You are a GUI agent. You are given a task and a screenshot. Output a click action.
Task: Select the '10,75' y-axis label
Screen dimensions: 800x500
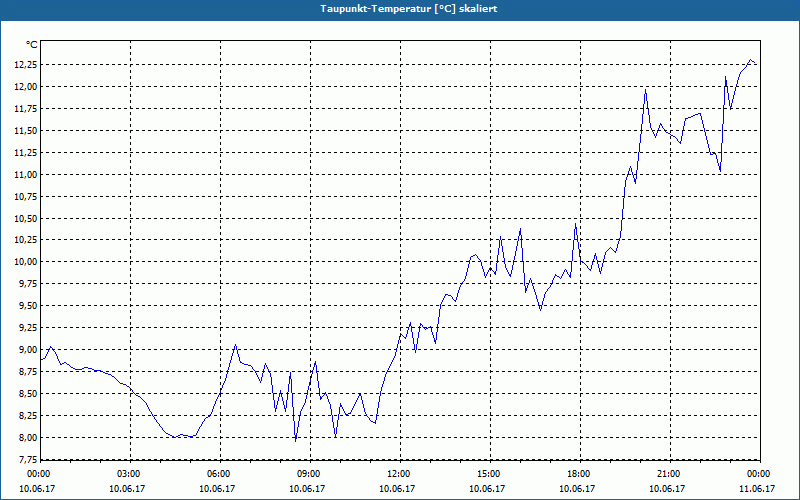(27, 196)
